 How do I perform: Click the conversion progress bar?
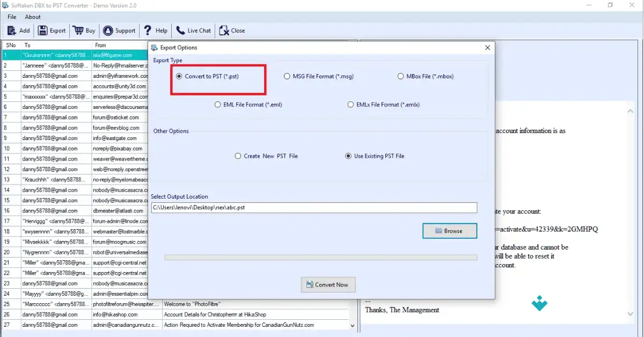click(x=320, y=257)
